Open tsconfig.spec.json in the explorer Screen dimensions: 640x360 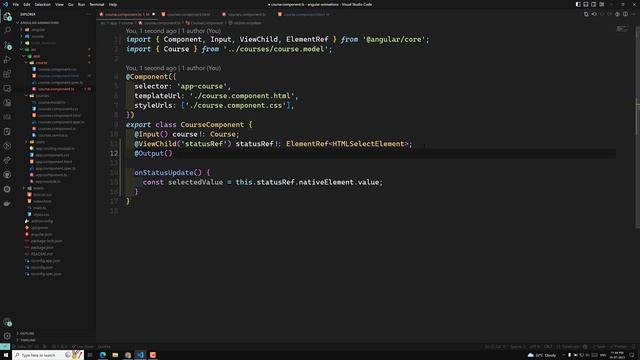click(46, 274)
